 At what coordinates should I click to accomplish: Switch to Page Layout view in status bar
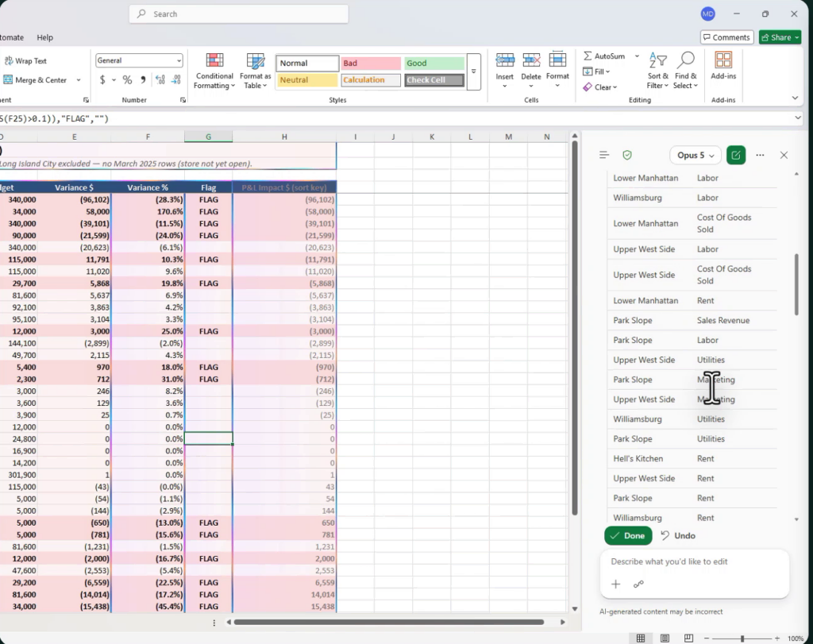pos(665,638)
